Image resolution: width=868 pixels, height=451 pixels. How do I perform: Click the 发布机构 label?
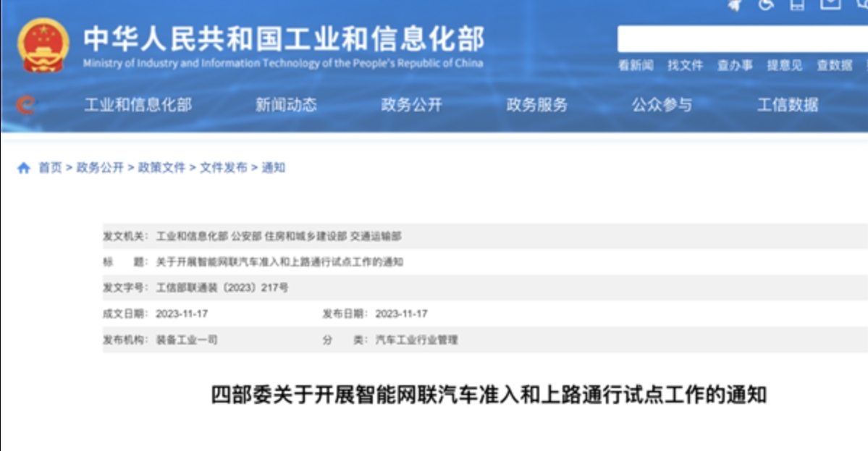pyautogui.click(x=126, y=340)
